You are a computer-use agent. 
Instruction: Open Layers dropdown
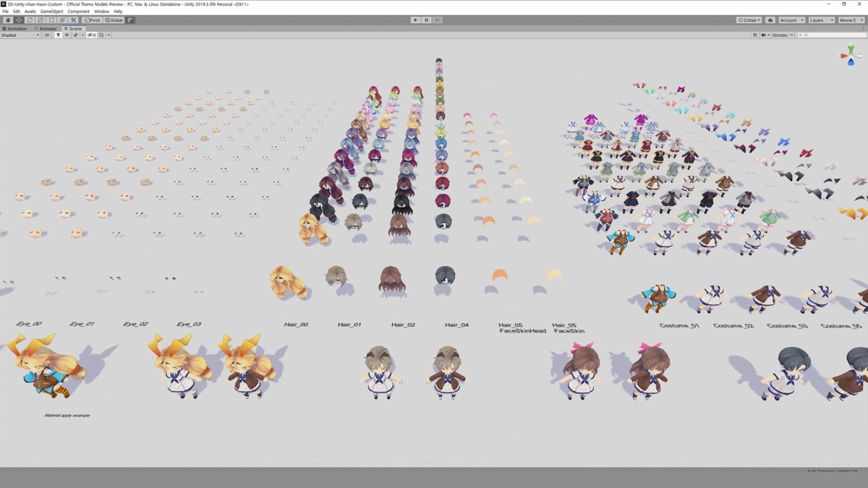(822, 20)
